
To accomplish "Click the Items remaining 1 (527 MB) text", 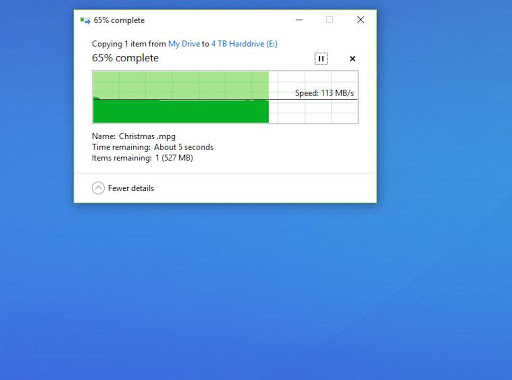I will point(143,158).
